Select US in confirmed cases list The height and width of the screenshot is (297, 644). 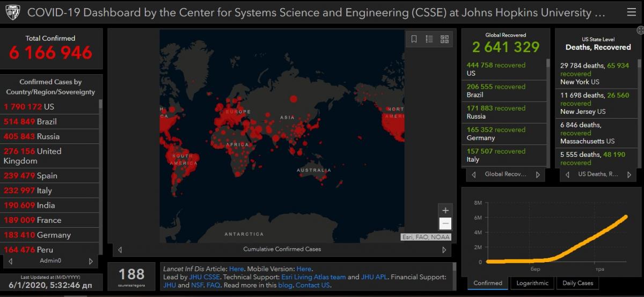49,106
